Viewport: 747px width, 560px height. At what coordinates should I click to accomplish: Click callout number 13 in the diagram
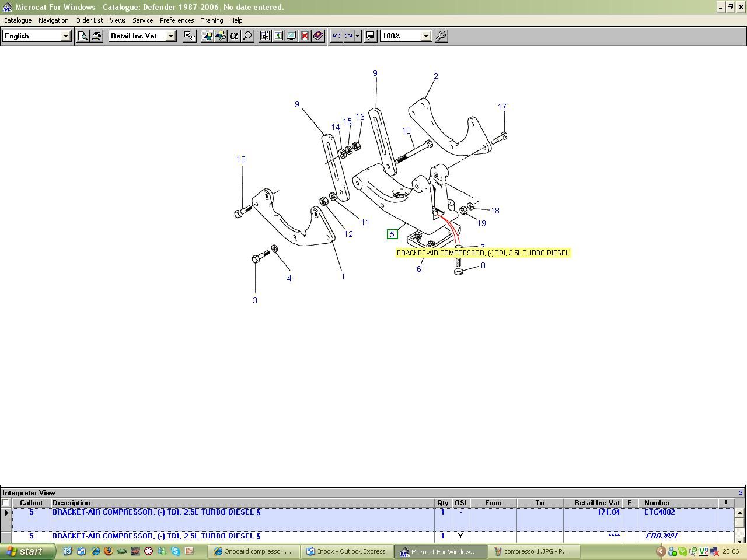241,159
